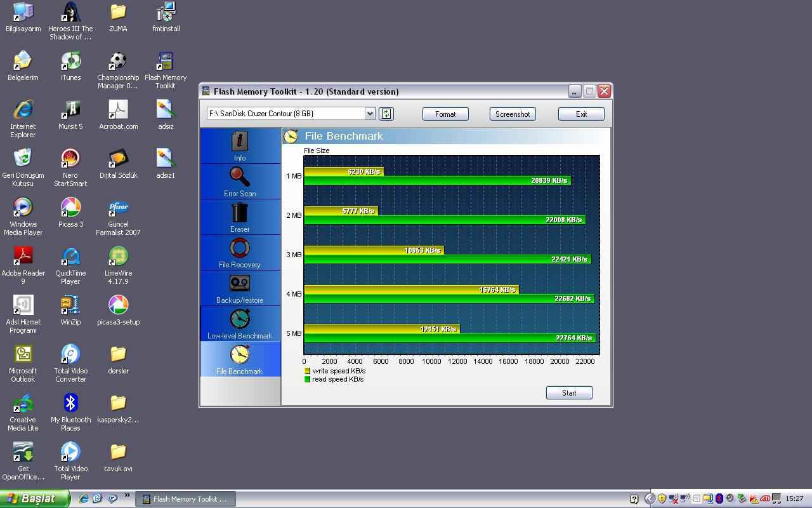Select Geri Dönüşüm Kutusu recycle bin
This screenshot has width=812, height=508.
click(23, 168)
